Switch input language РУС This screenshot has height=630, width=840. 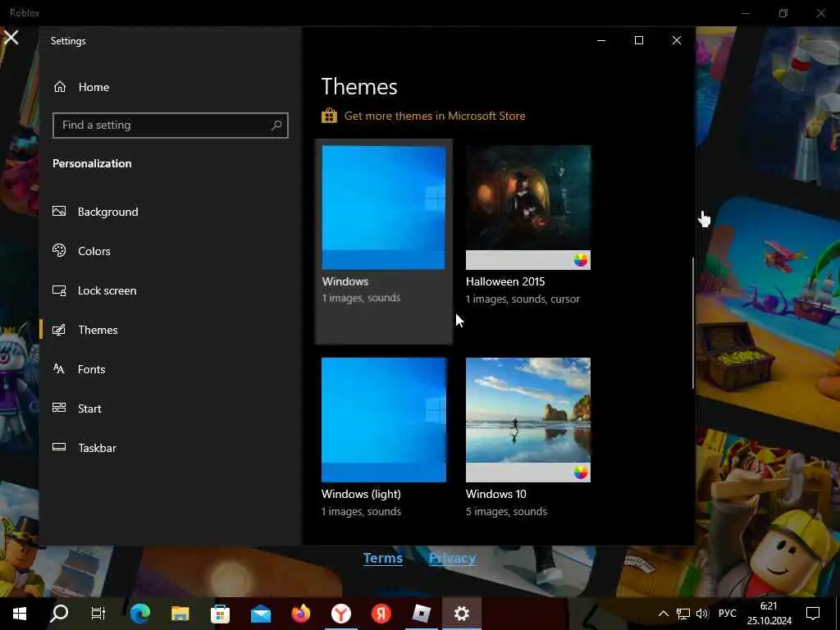727,614
